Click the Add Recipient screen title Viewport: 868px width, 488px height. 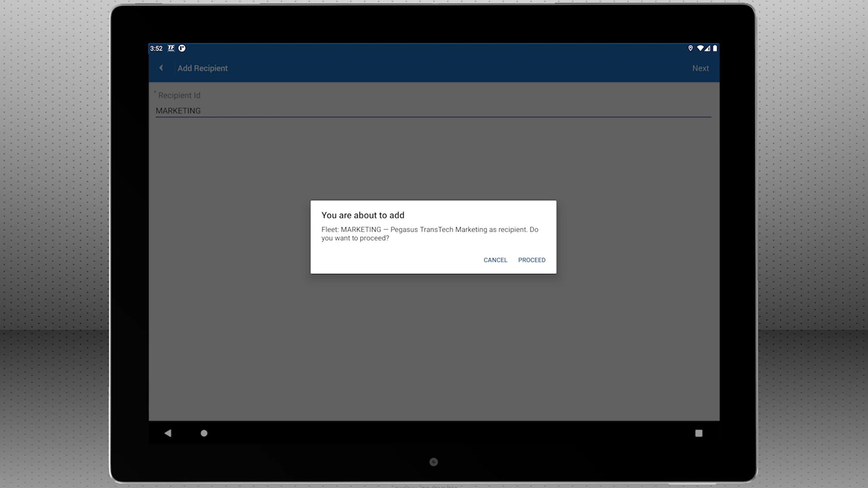pyautogui.click(x=203, y=68)
